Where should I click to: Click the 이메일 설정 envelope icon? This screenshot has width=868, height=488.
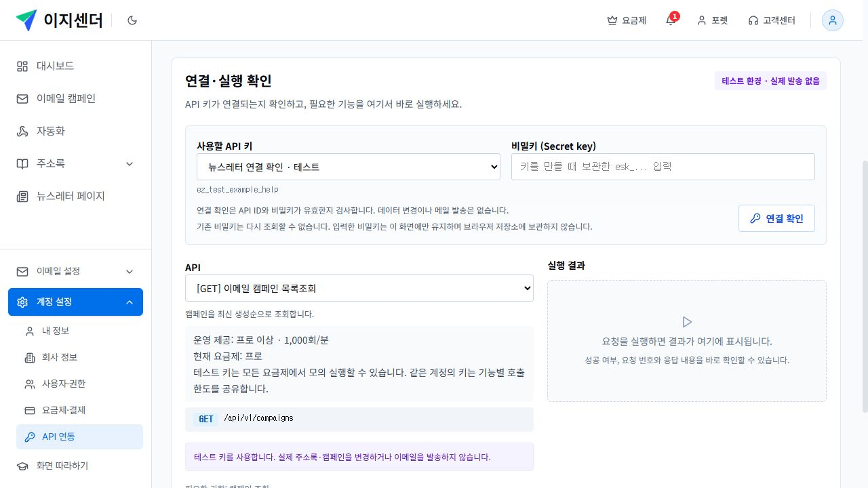pos(22,271)
